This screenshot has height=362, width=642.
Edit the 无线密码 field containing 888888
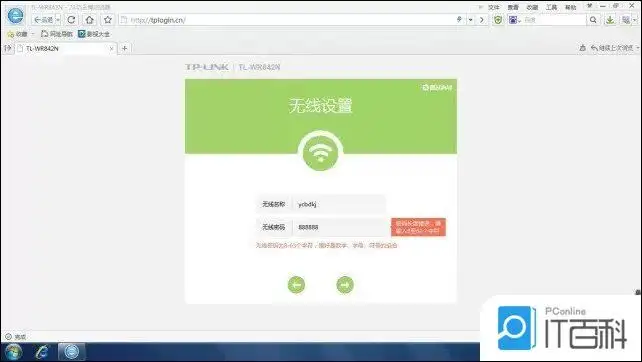[x=339, y=227]
